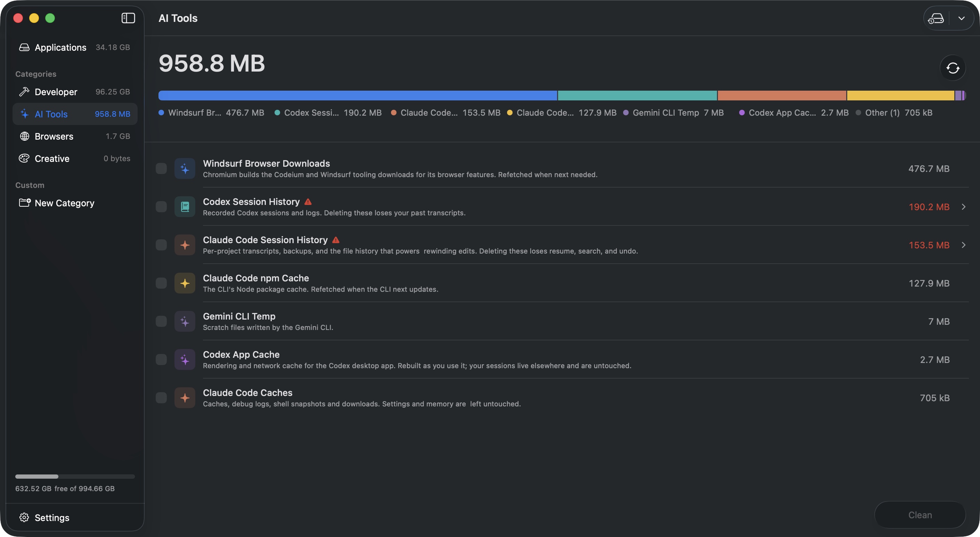Toggle the sidebar visibility icon
This screenshot has width=980, height=537.
(128, 18)
